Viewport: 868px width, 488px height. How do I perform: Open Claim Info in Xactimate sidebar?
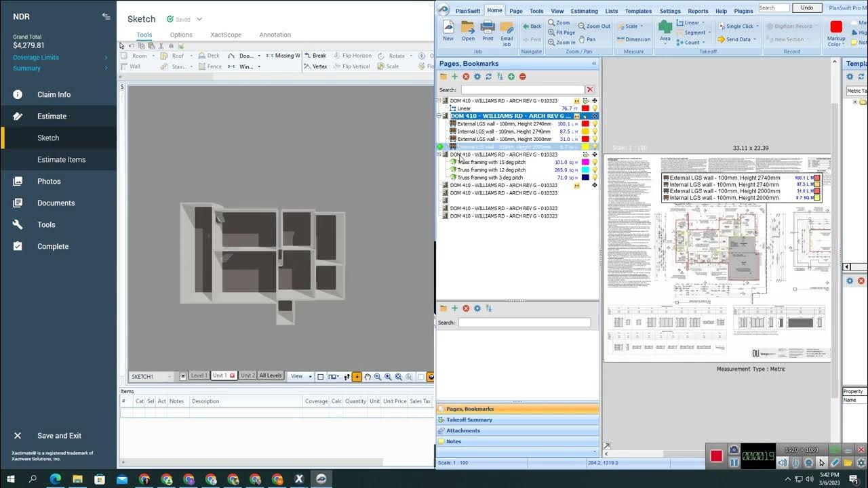point(54,95)
